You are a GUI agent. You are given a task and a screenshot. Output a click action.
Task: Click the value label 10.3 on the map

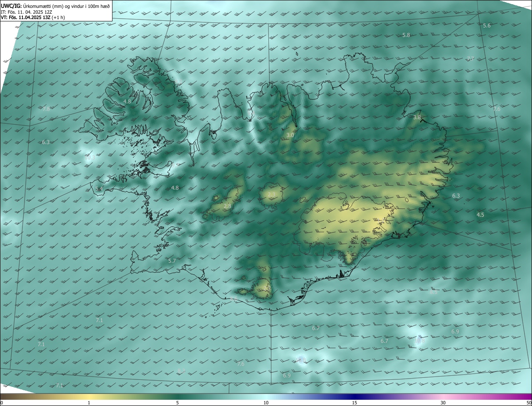click(89, 158)
